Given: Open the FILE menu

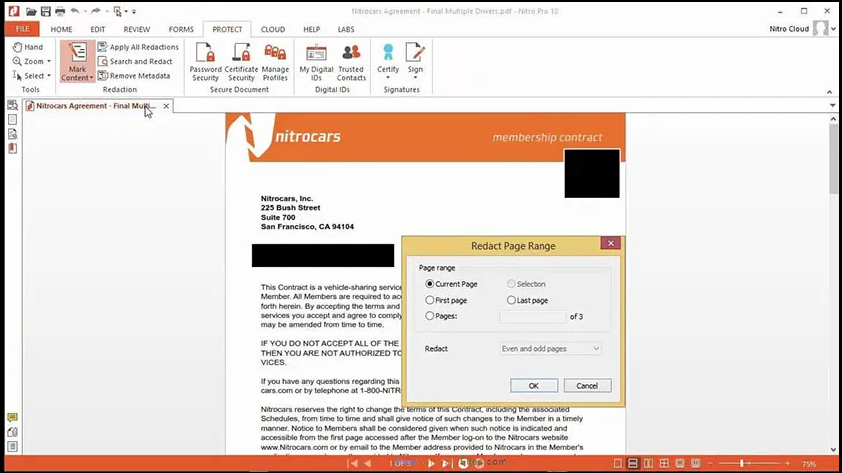Looking at the screenshot, I should coord(22,30).
